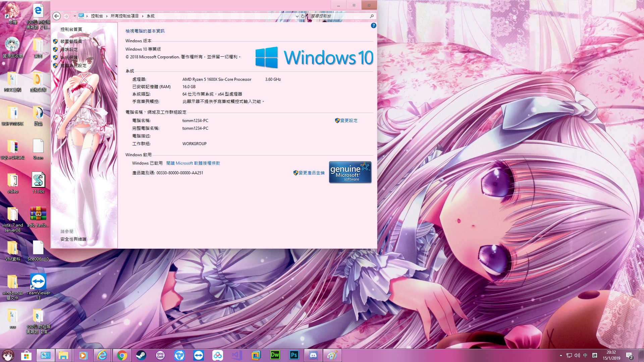Open Discord from the taskbar
The image size is (644, 362).
tap(313, 355)
